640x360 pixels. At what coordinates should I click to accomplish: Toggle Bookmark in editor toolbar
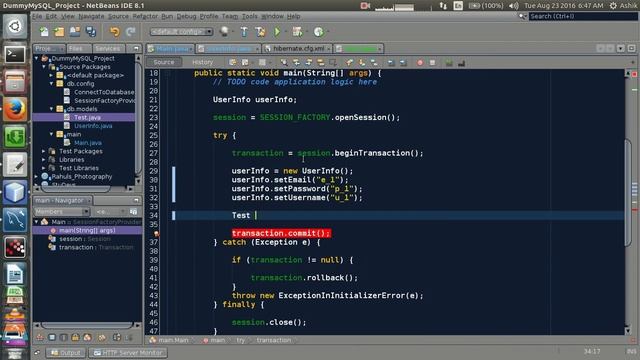[374, 62]
